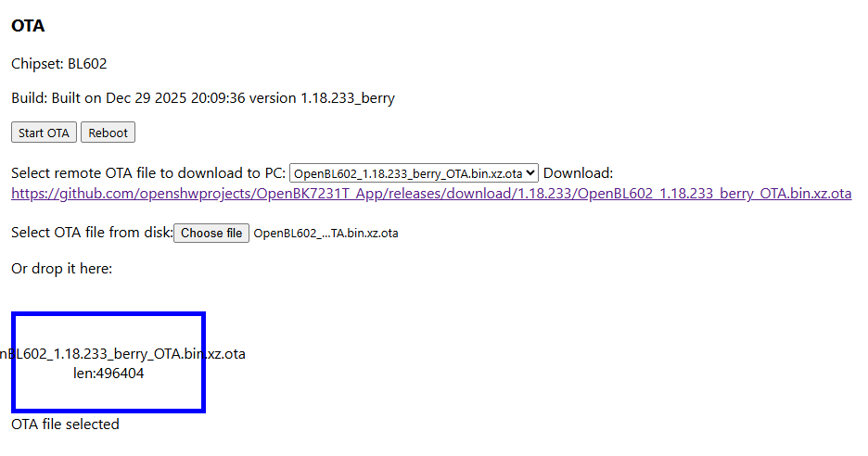Click the OTA file selected status text
The width and height of the screenshot is (868, 456).
(65, 424)
